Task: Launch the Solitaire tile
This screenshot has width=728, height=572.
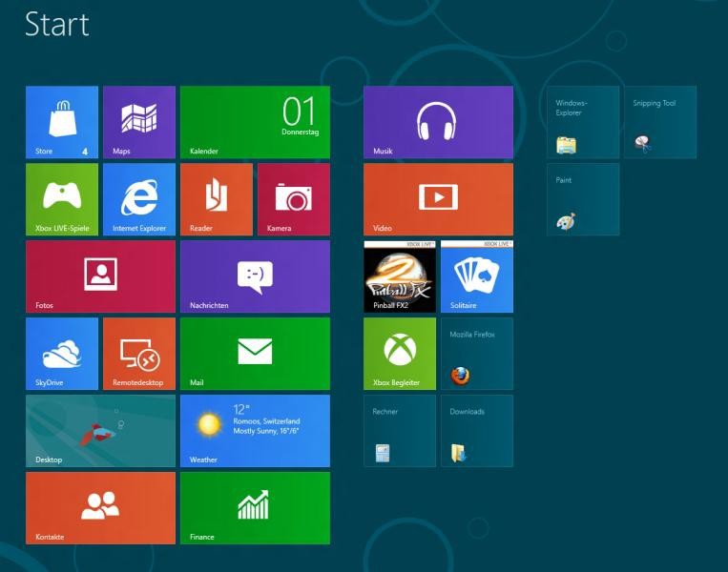Action: coord(477,276)
